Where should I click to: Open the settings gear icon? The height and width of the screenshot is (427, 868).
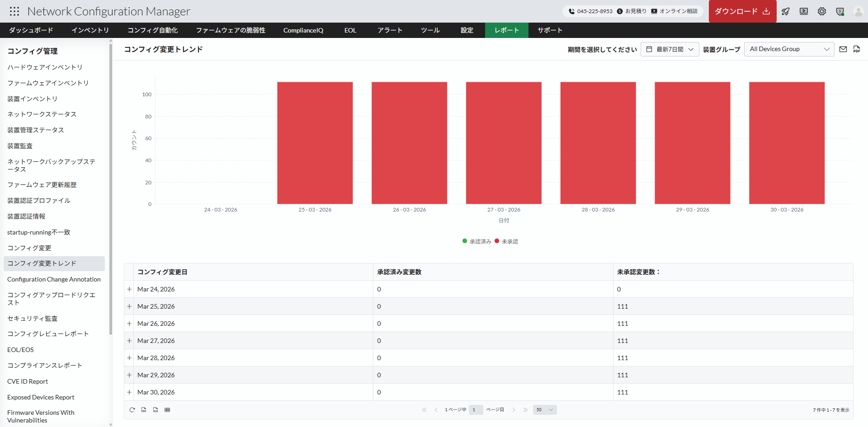coord(822,11)
